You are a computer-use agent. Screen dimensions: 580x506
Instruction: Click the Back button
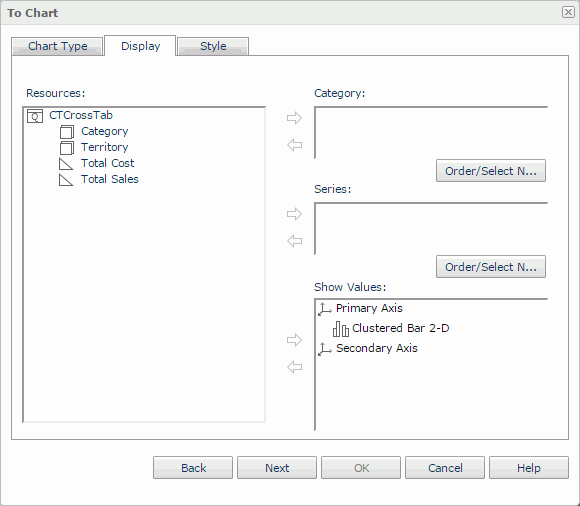[193, 468]
